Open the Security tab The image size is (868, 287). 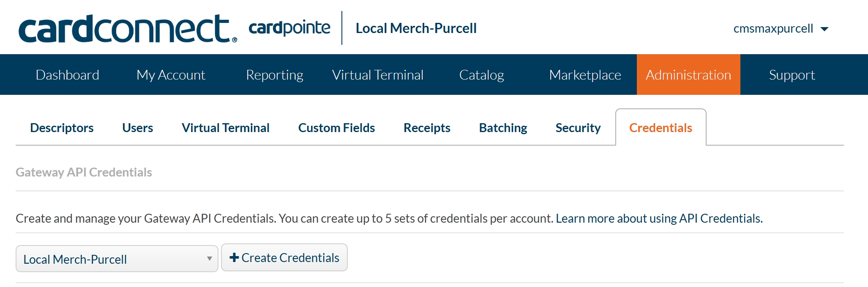[578, 128]
